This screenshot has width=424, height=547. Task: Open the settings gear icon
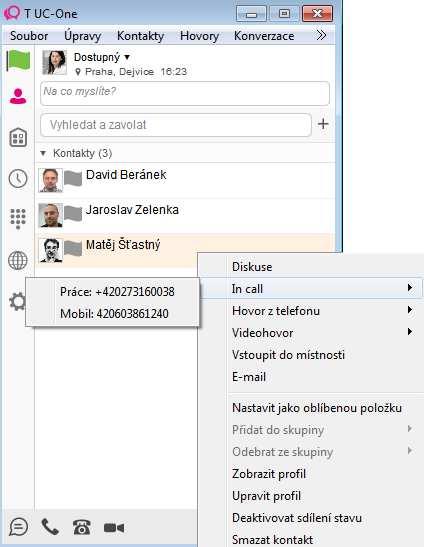pos(17,301)
